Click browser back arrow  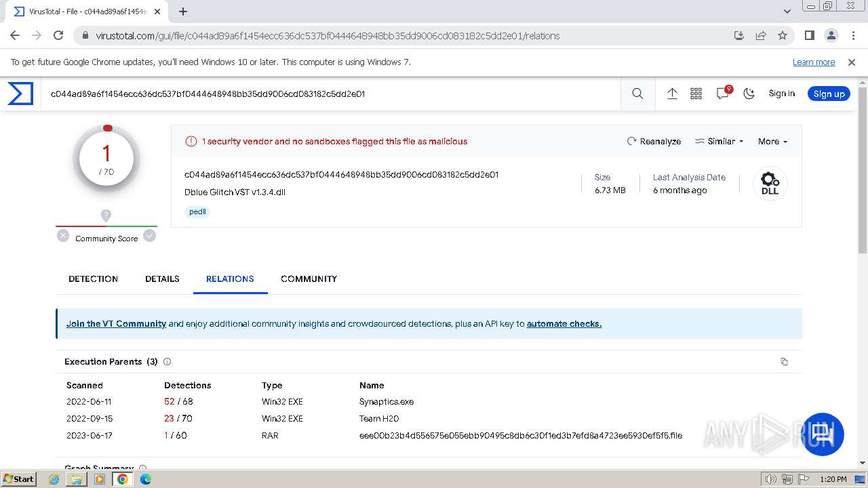click(15, 36)
